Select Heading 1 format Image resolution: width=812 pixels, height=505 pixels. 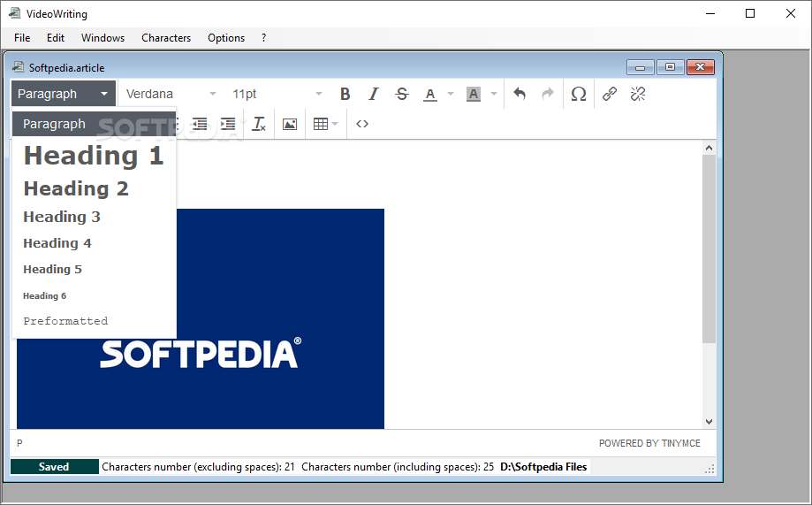pos(95,156)
